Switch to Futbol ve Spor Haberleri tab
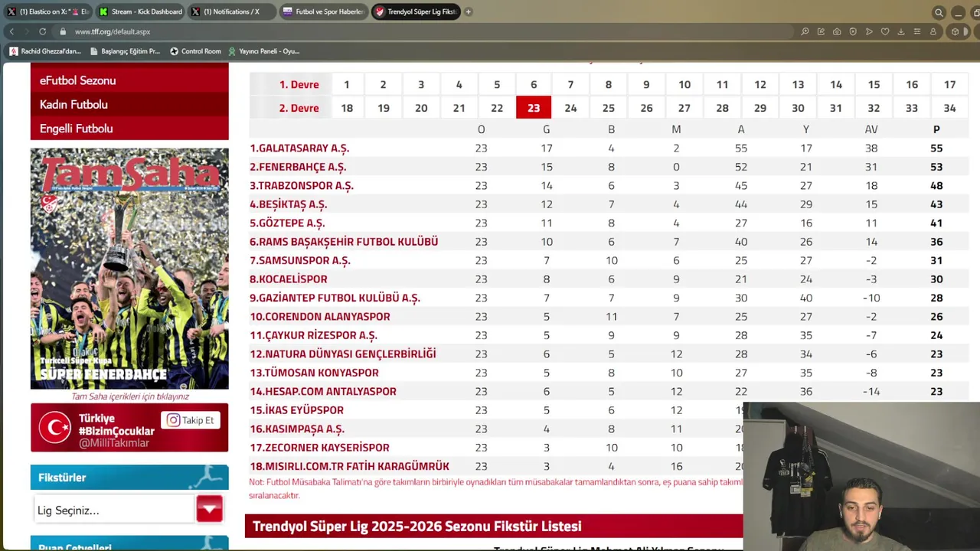The image size is (980, 551). coord(323,11)
